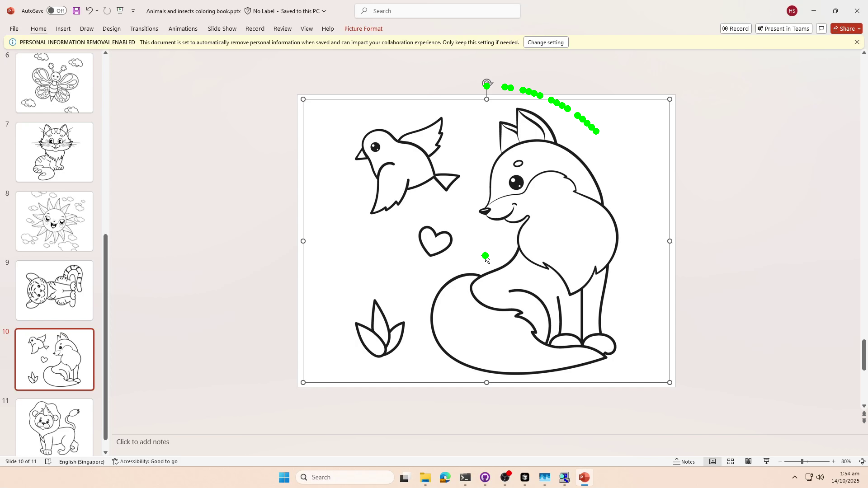Open Start From Beginning presentation icon
This screenshot has width=868, height=488.
120,10
